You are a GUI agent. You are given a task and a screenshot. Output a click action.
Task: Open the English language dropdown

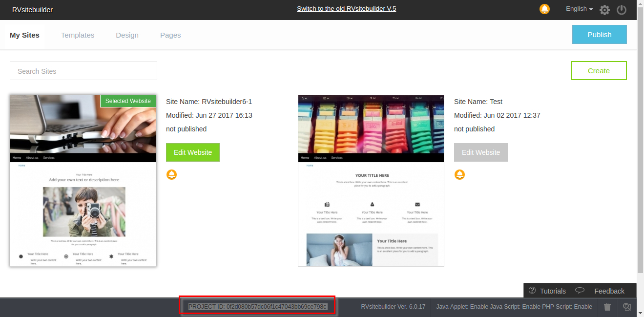click(x=579, y=9)
